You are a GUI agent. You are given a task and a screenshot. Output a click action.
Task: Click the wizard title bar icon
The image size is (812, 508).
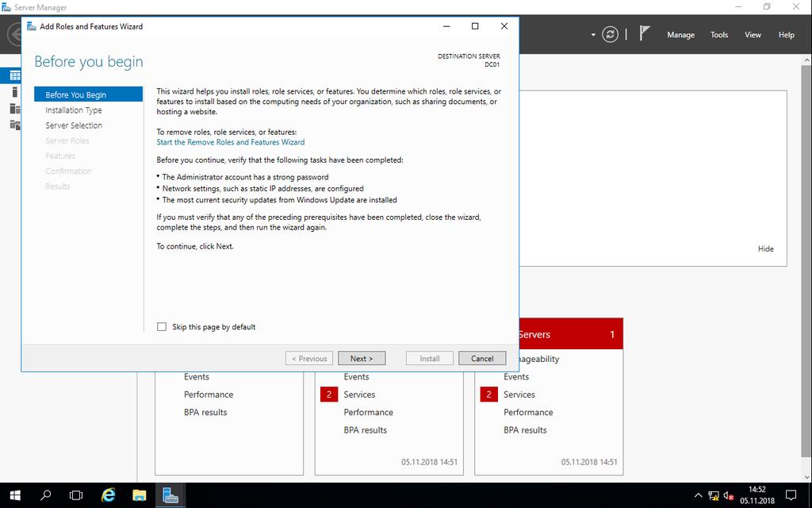[x=32, y=26]
